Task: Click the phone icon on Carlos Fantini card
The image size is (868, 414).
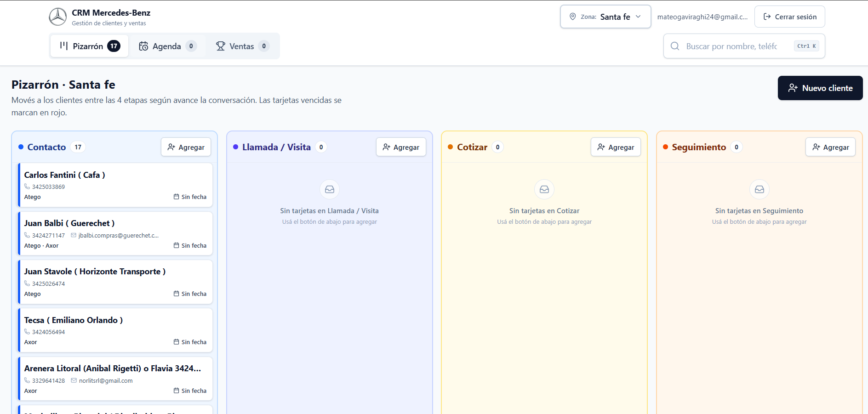Action: click(x=27, y=187)
